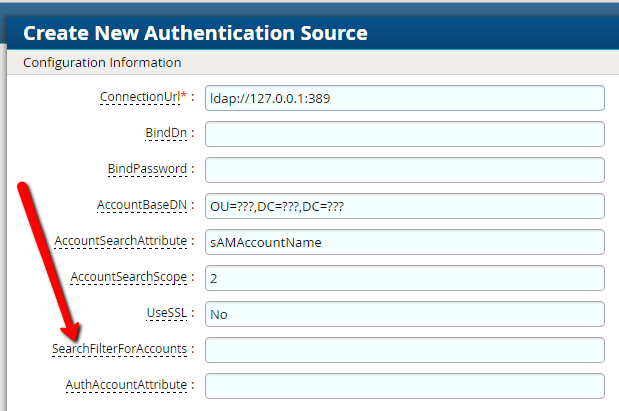The image size is (619, 411).
Task: Click inside the AccountBaseDN field
Action: (x=404, y=206)
